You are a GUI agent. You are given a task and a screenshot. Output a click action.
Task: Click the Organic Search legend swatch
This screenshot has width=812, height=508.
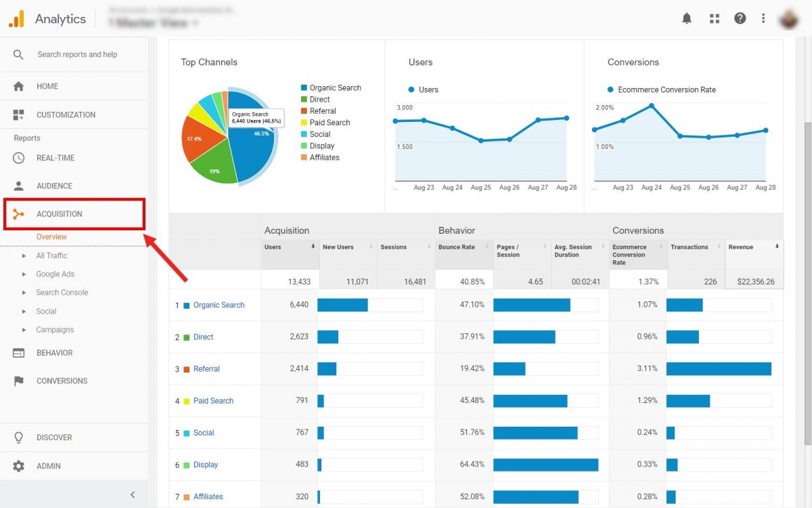click(x=304, y=88)
